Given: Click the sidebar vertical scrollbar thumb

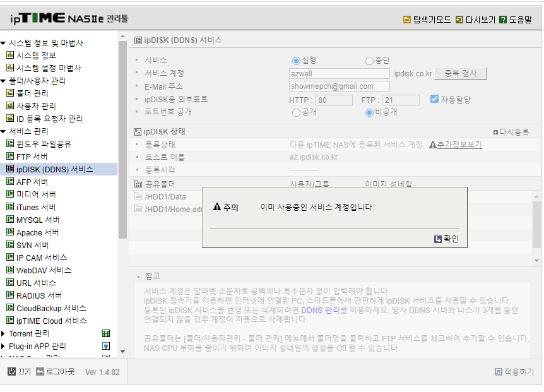Looking at the screenshot, I should pyautogui.click(x=122, y=140).
